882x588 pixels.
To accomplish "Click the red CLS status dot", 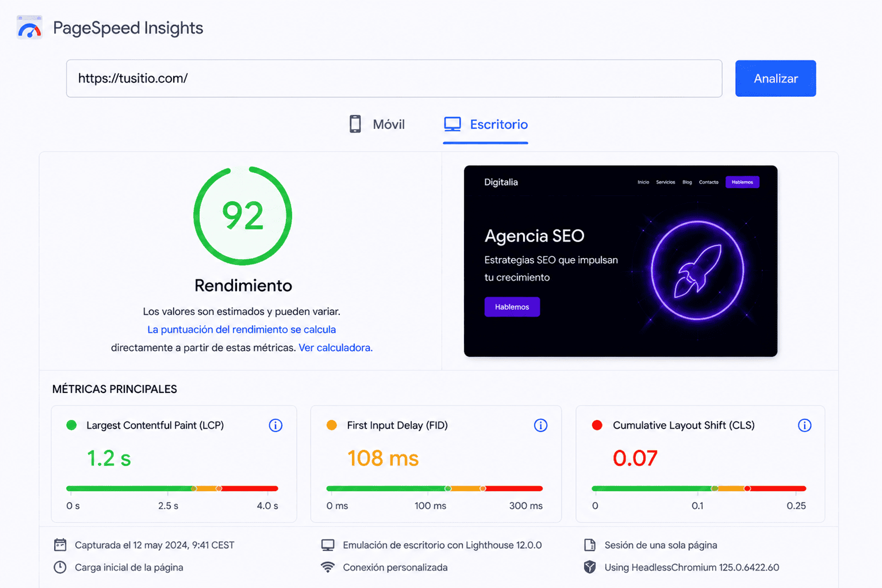I will click(597, 425).
